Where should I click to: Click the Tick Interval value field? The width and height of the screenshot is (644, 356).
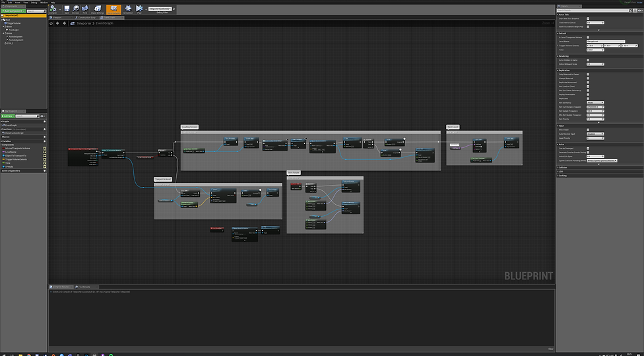tap(595, 22)
